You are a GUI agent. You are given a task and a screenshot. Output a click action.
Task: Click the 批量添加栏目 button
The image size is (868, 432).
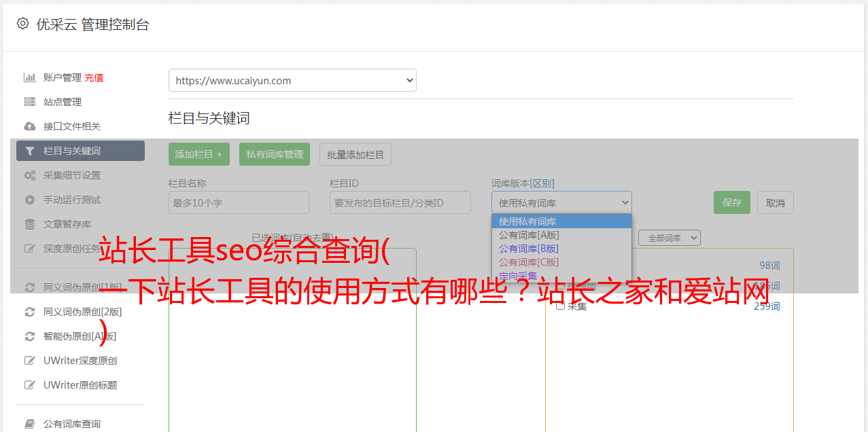(355, 154)
